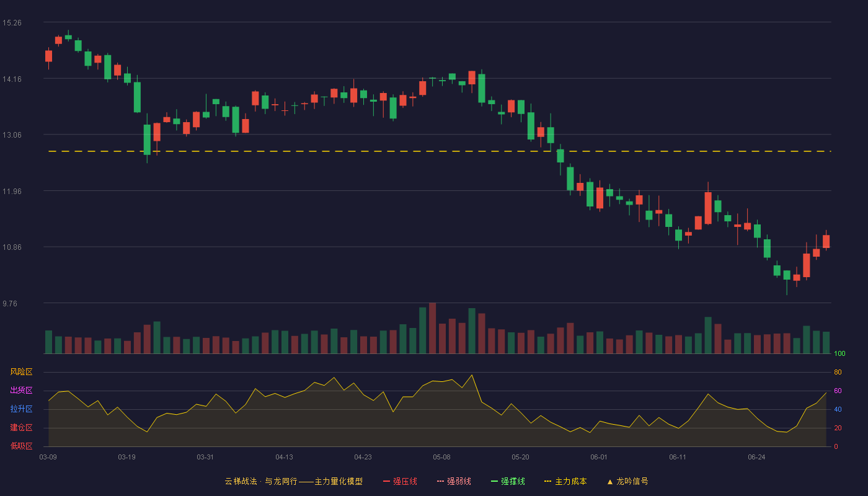Click the 03-09 date axis label
This screenshot has height=496, width=868.
pos(48,457)
